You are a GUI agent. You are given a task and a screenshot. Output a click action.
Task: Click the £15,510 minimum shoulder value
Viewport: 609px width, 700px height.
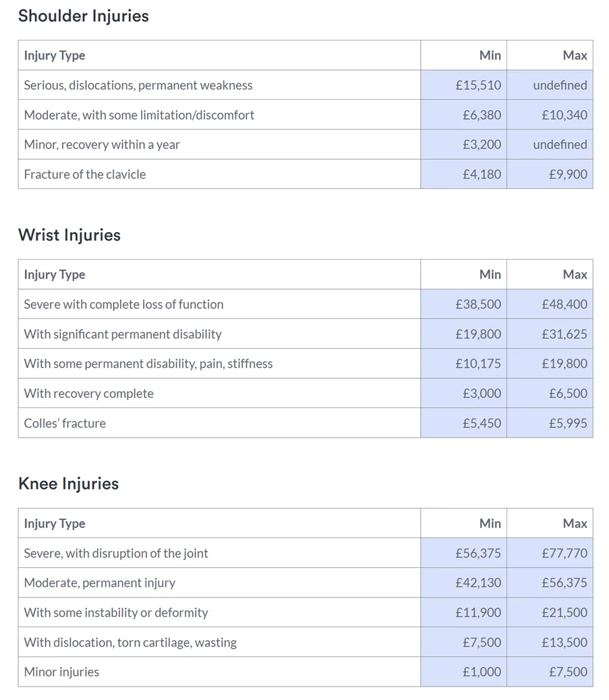478,86
